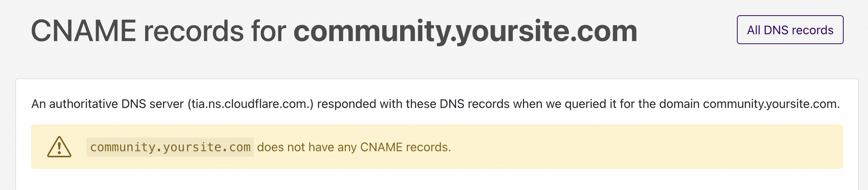Click the authoritative DNS server description sentence
The width and height of the screenshot is (868, 190).
click(x=435, y=104)
